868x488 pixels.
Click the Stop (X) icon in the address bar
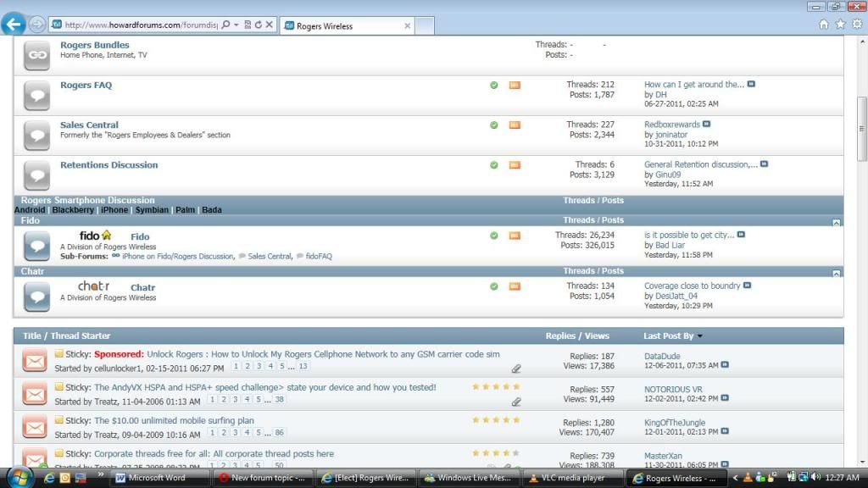269,25
